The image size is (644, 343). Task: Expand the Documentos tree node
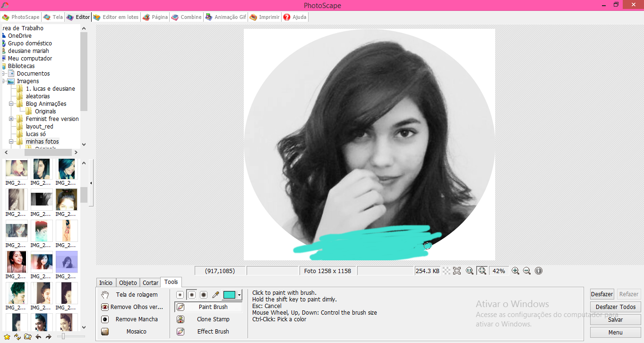pyautogui.click(x=4, y=74)
